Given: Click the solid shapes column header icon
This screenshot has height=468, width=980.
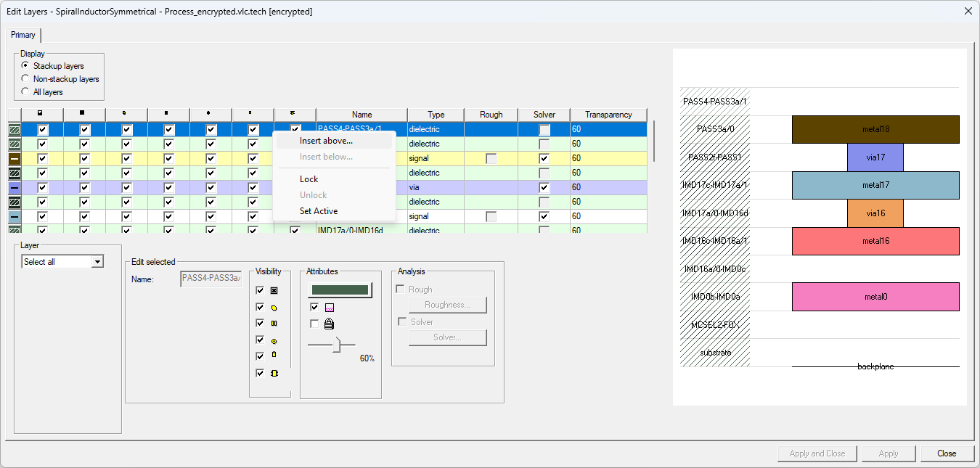Looking at the screenshot, I should tap(82, 114).
